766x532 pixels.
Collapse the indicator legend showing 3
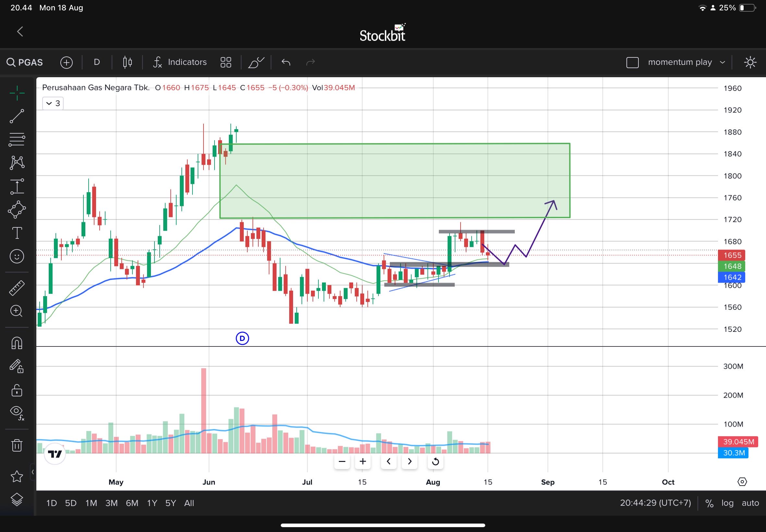click(53, 103)
